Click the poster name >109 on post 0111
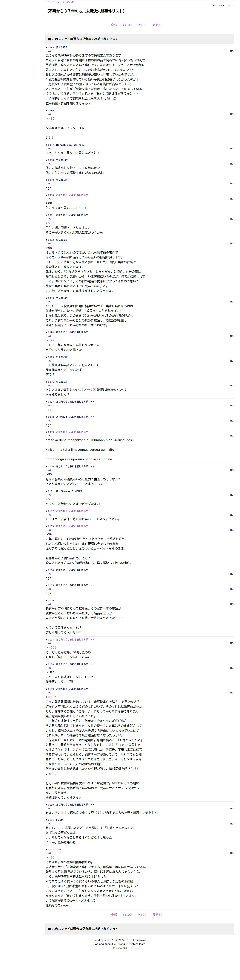240x980 pixels. point(59,820)
